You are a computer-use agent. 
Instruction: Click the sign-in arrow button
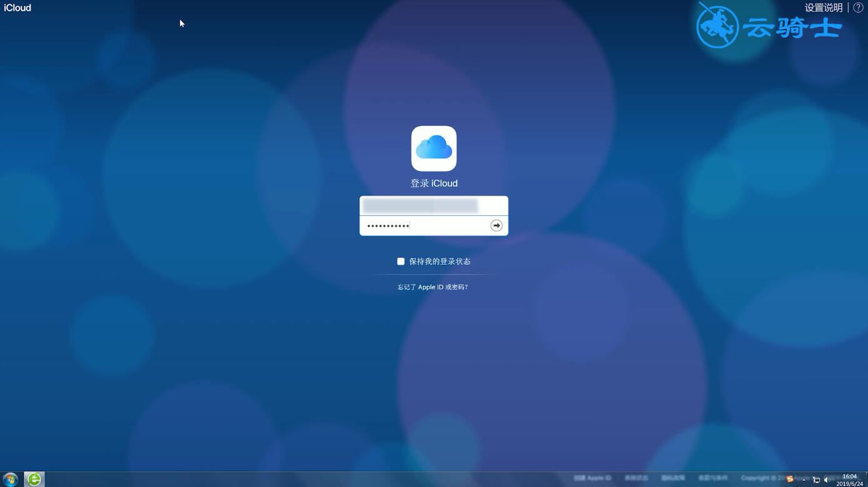pos(497,225)
